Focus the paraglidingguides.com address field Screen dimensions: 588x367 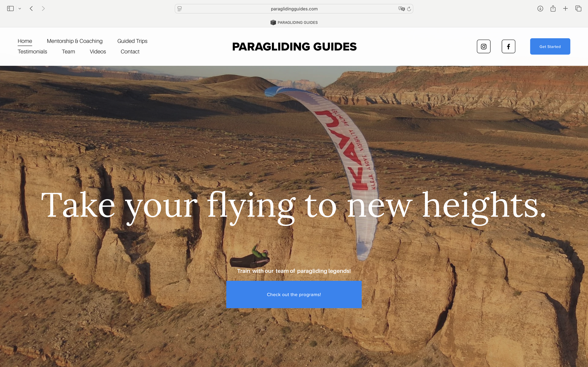coord(294,9)
